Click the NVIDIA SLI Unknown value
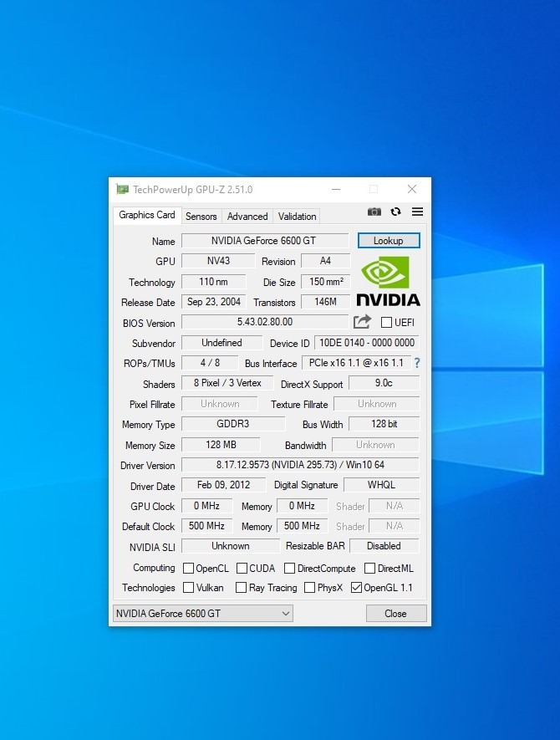The image size is (560, 740). 231,546
